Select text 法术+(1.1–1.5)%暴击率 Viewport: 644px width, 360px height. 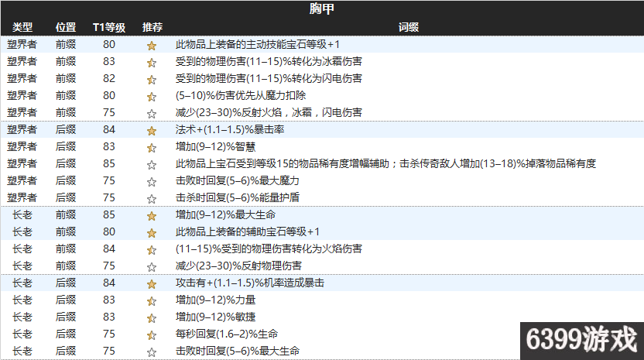pyautogui.click(x=230, y=129)
